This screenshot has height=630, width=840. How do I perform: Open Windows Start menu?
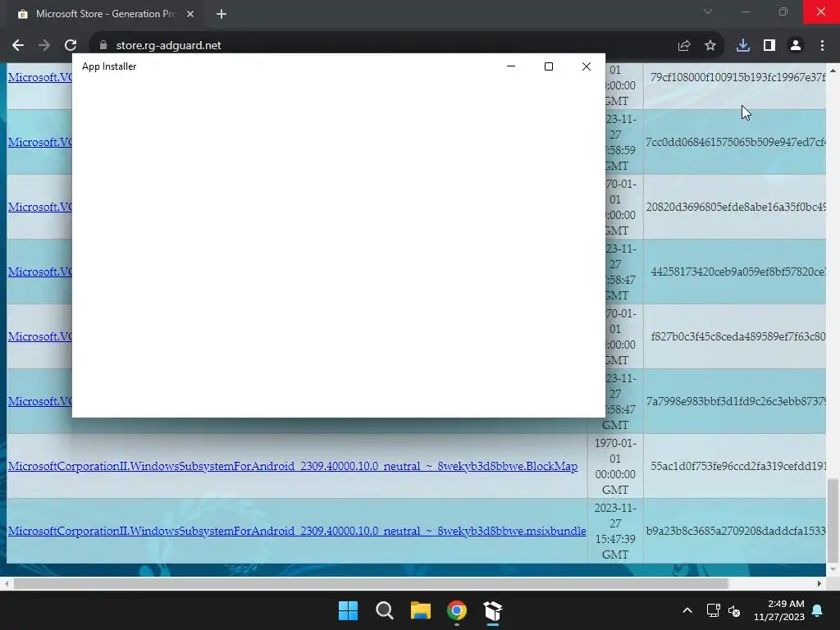tap(348, 610)
